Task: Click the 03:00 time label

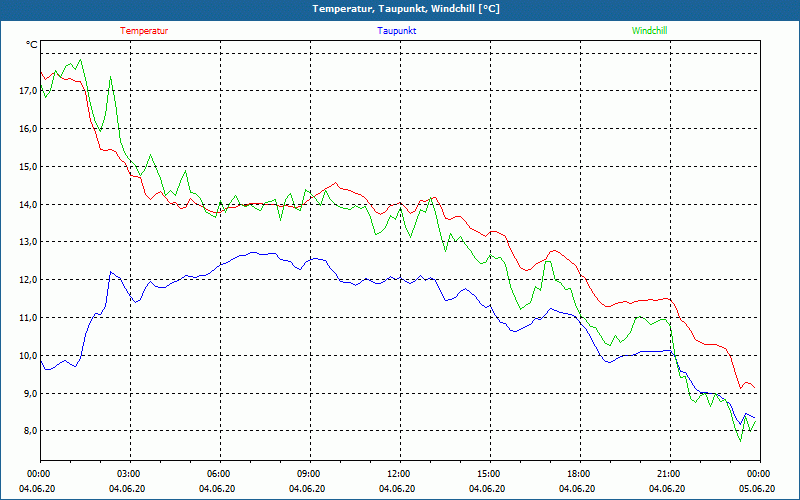Action: click(x=128, y=474)
